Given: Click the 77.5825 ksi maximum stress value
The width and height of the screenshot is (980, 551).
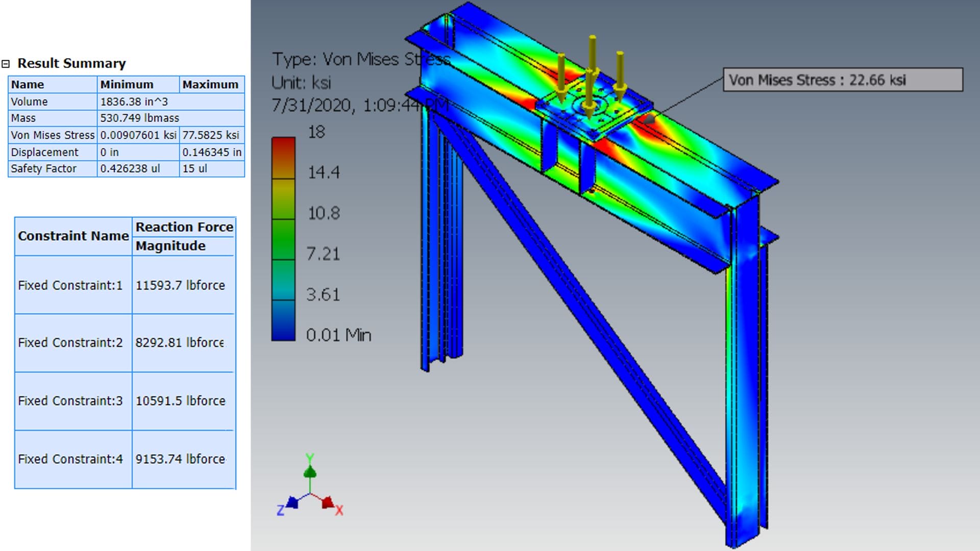Looking at the screenshot, I should coord(211,135).
